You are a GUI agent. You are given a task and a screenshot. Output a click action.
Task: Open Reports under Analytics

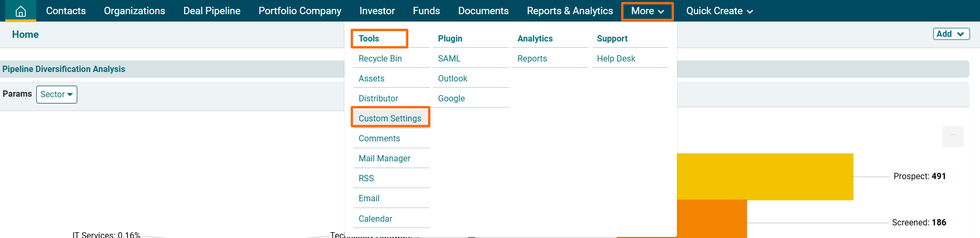[x=532, y=58]
